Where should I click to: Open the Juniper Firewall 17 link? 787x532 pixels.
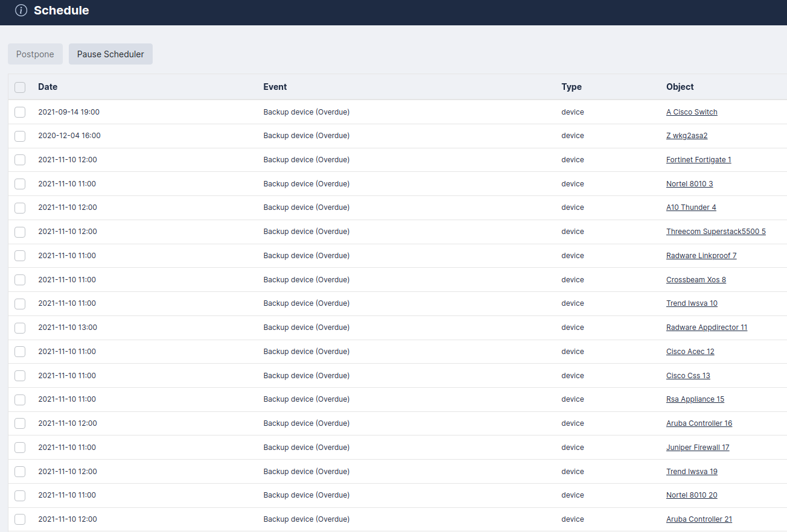click(698, 448)
